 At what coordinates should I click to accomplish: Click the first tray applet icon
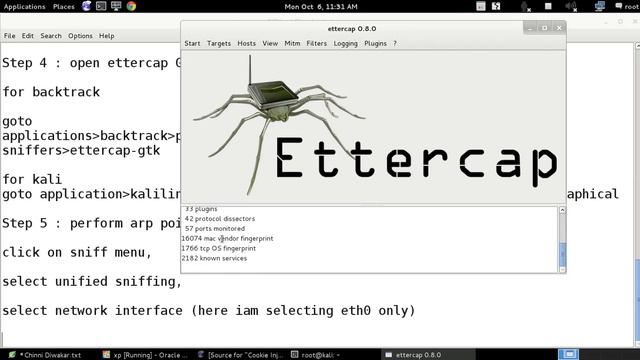coord(481,6)
